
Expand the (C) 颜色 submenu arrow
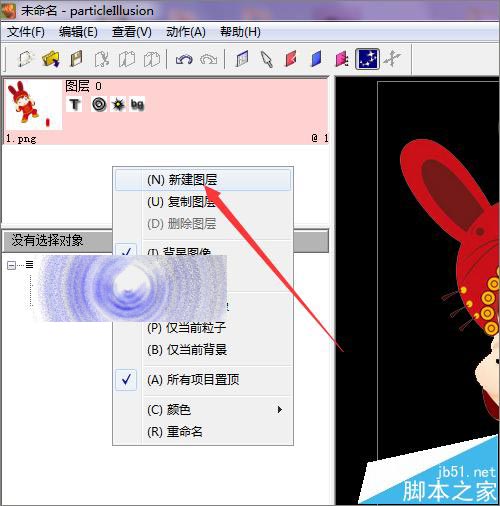click(280, 409)
